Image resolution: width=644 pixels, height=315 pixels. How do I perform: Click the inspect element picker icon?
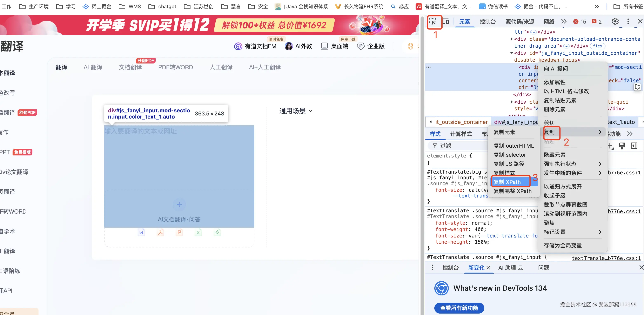(433, 21)
